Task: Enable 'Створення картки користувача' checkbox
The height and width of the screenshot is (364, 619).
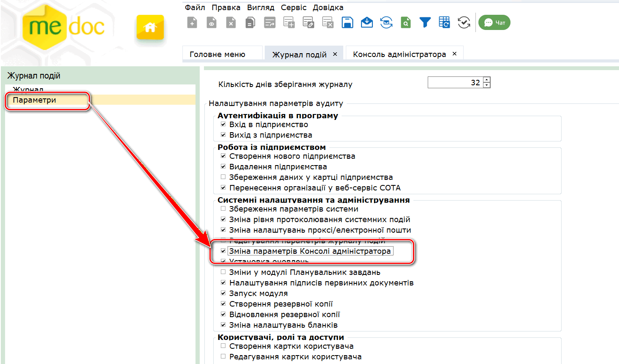Action: 223,346
